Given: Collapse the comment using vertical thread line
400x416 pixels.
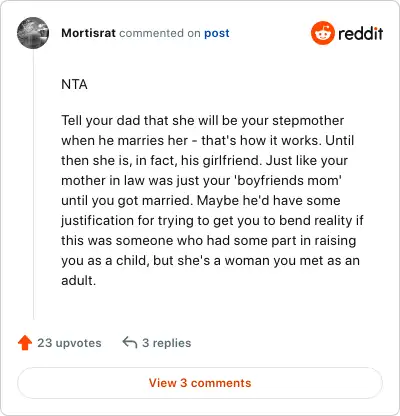Looking at the screenshot, I should pyautogui.click(x=33, y=184).
